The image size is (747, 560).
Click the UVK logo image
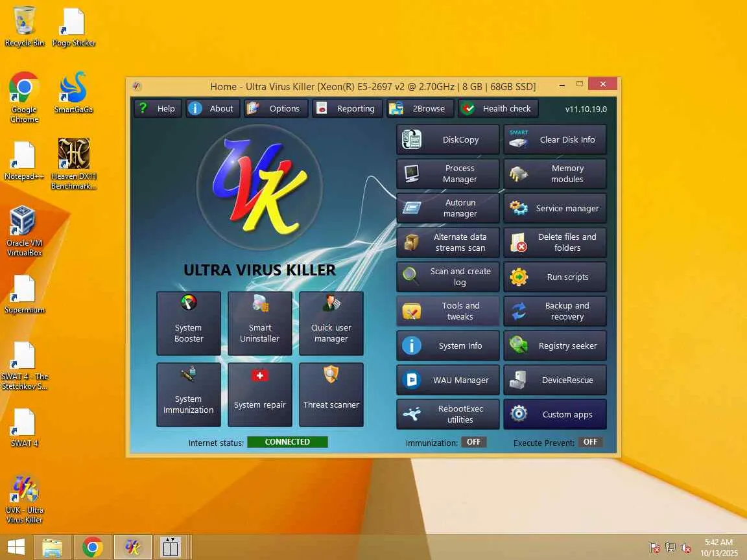259,187
